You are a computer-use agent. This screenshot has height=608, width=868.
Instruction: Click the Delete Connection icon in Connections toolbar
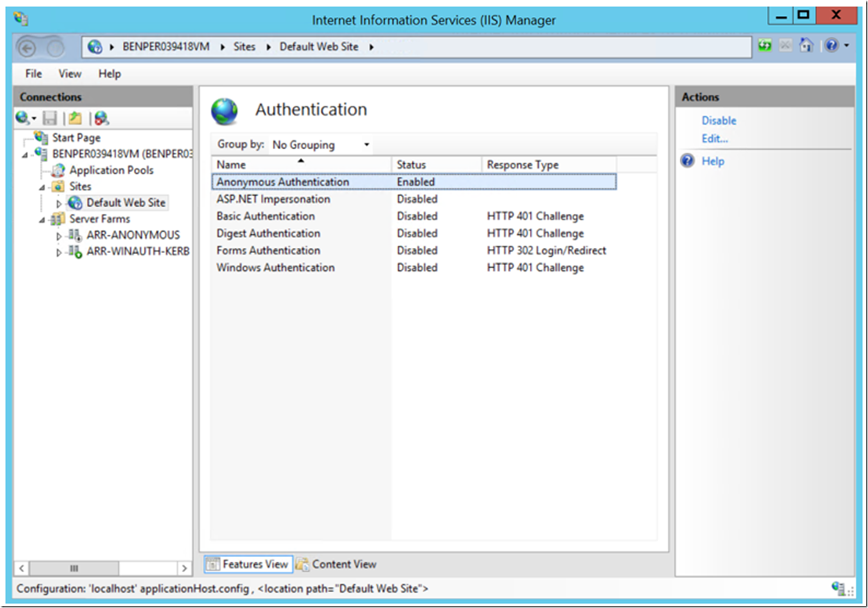click(x=101, y=118)
